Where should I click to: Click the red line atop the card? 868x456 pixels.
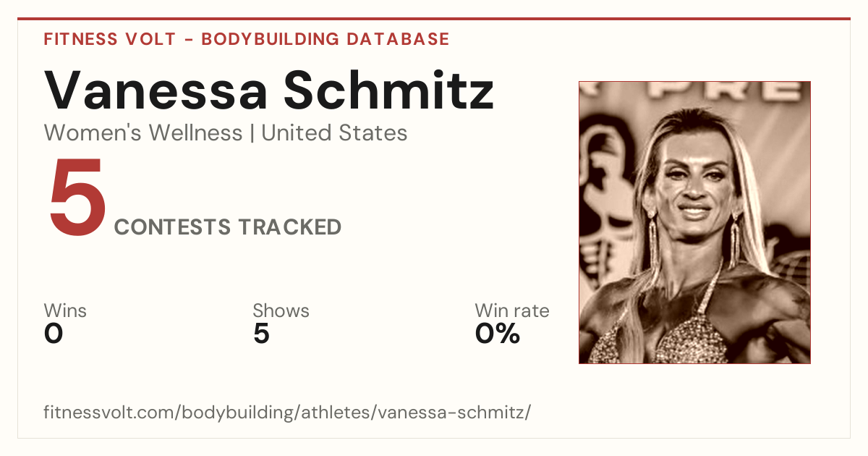click(434, 19)
